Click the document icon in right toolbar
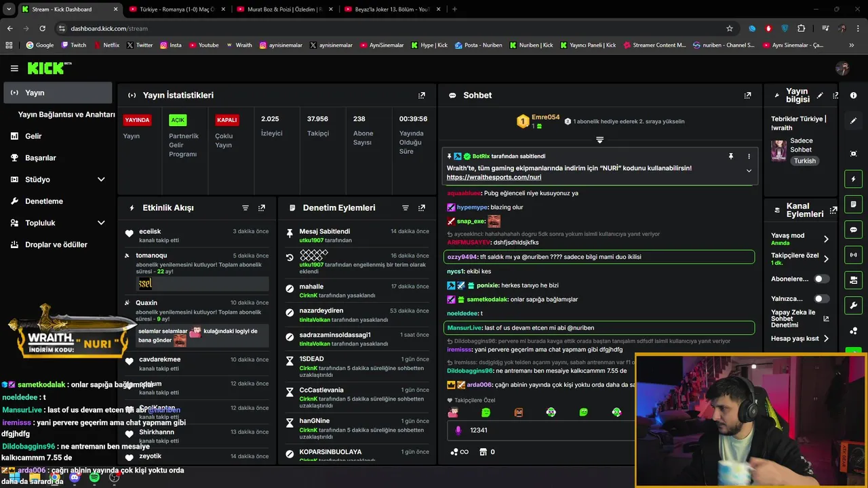868x488 pixels. [x=854, y=204]
